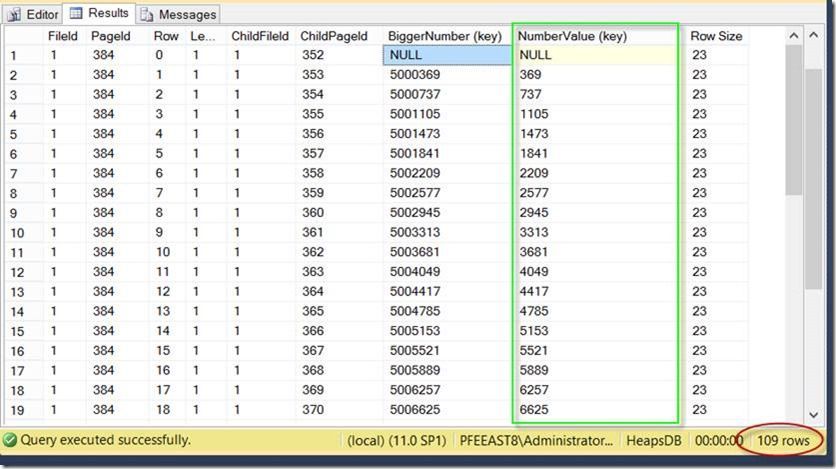Click the Row column header
The width and height of the screenshot is (836, 469).
pos(166,36)
